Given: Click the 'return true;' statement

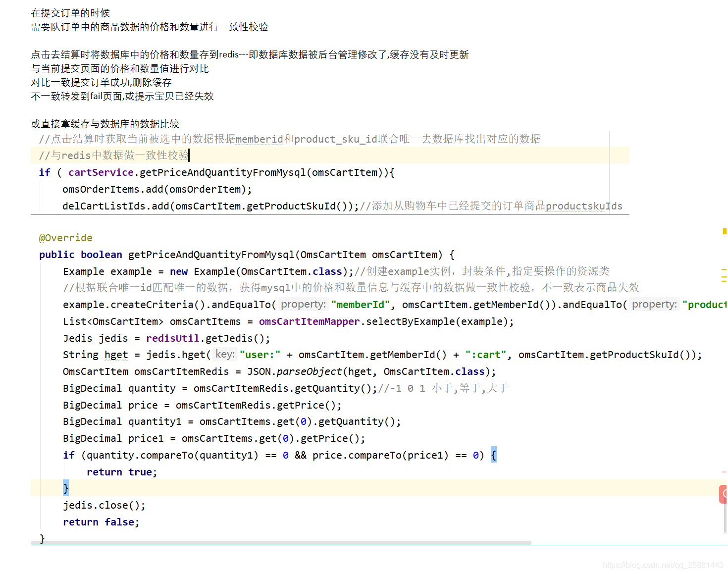Looking at the screenshot, I should (x=122, y=472).
